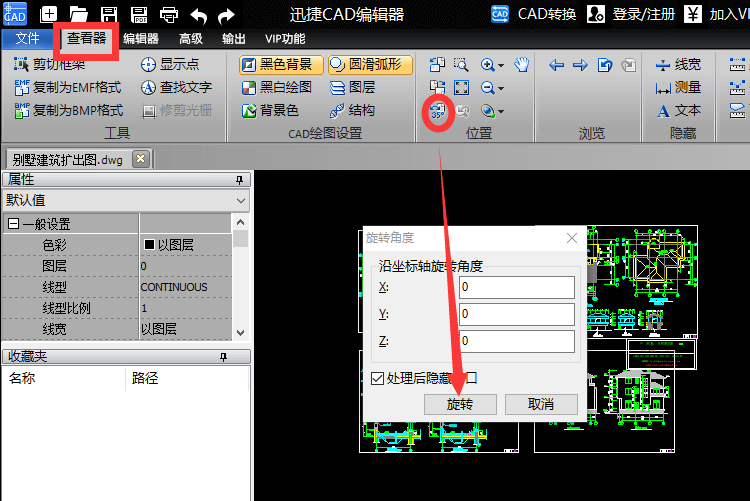
Task: Open the CAD转换 converter
Action: tap(533, 14)
